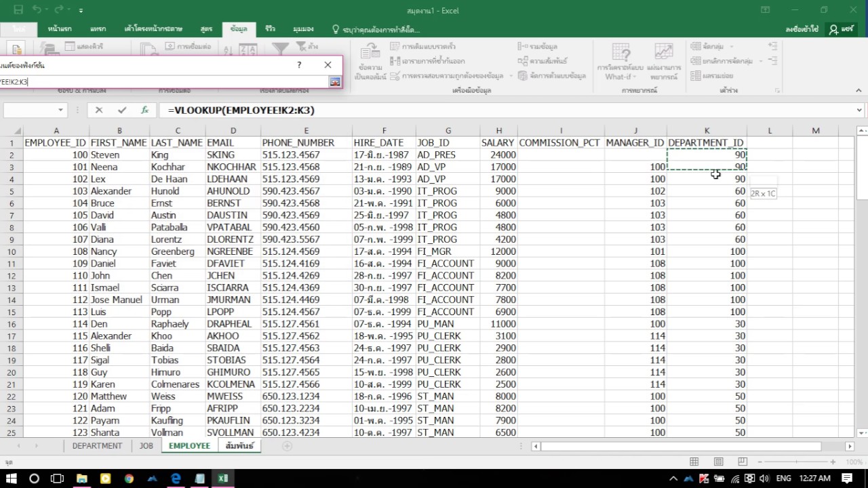Open the JOB sheet tab
868x488 pixels.
tap(146, 446)
